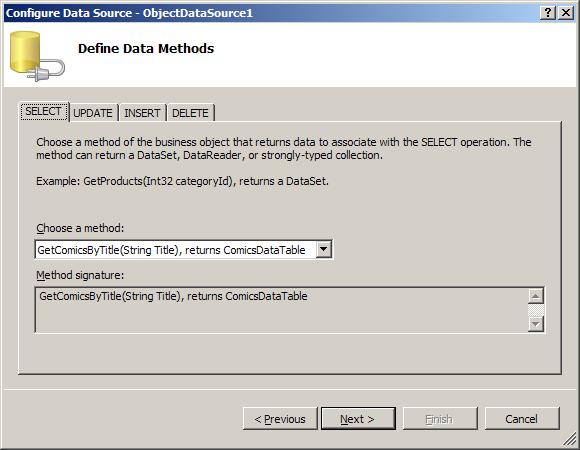Click the Choose a method label
580x450 pixels.
(x=80, y=228)
